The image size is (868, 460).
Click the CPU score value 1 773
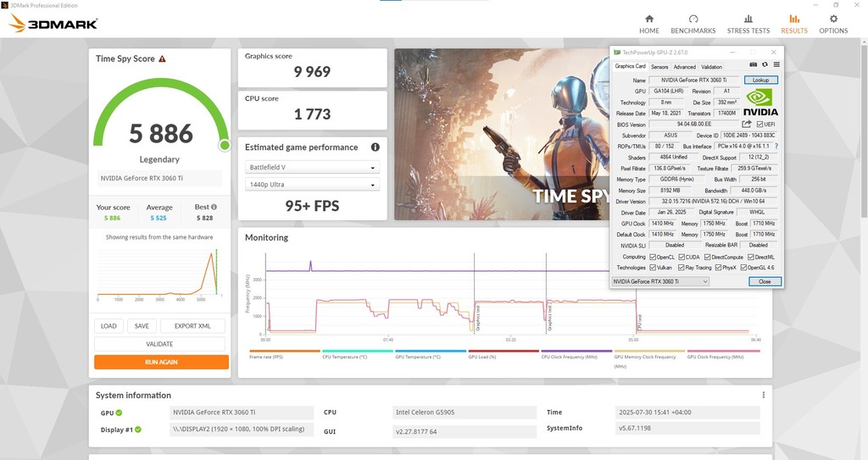312,114
